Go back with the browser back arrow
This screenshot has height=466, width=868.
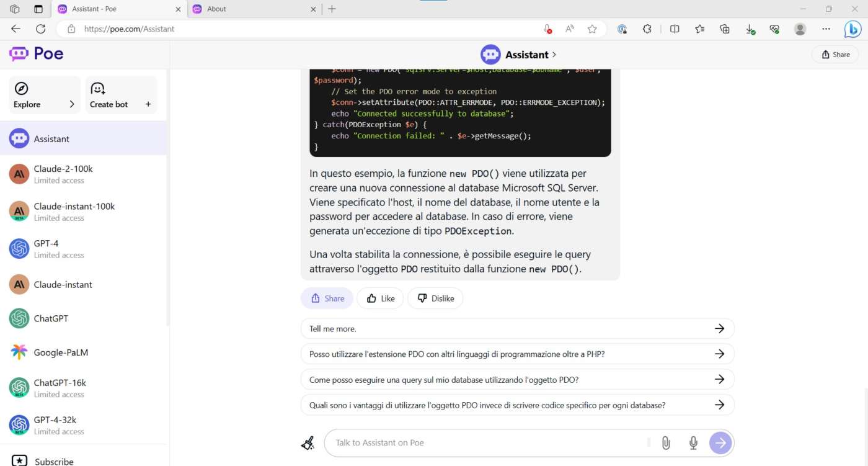16,29
